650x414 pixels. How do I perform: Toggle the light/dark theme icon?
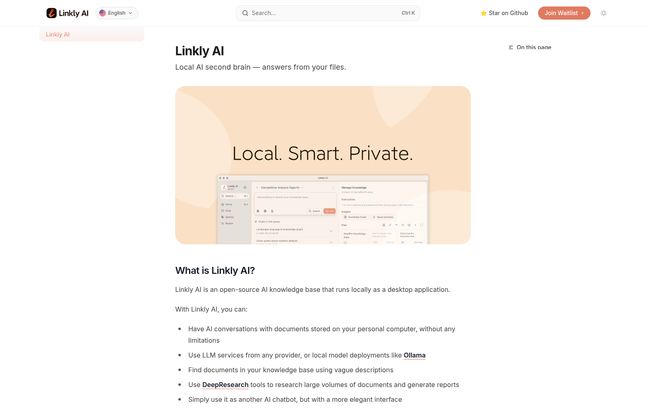click(604, 13)
